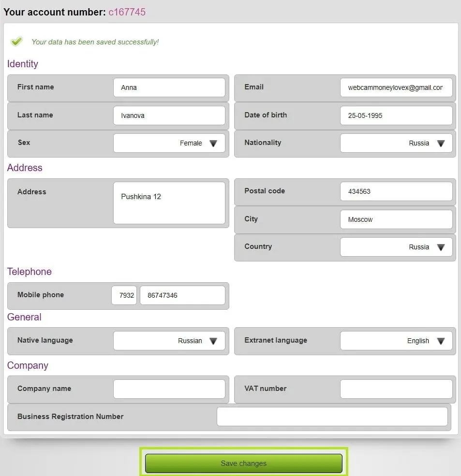Screen dimensions: 461x476
Task: Click the account number c167745
Action: (x=127, y=12)
